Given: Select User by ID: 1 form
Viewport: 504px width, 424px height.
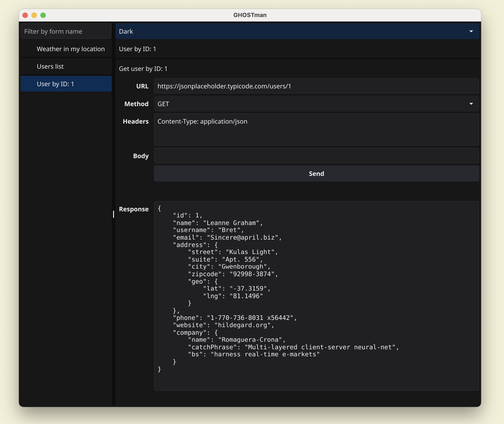Looking at the screenshot, I should (x=55, y=84).
